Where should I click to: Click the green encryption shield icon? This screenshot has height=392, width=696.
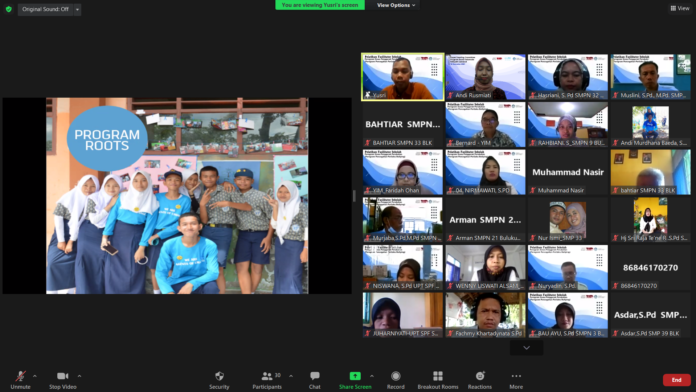tap(8, 9)
